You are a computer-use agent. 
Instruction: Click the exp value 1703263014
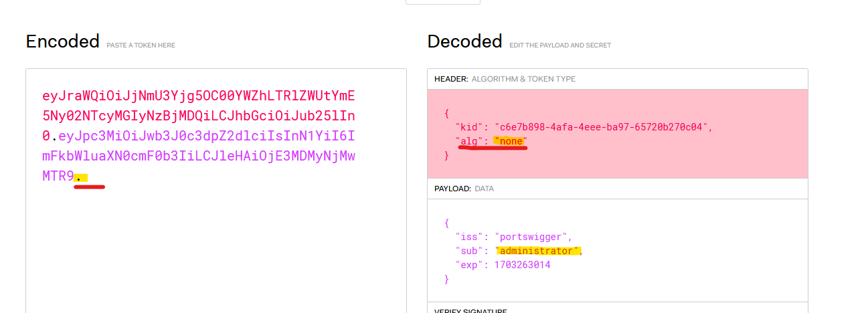coord(522,265)
